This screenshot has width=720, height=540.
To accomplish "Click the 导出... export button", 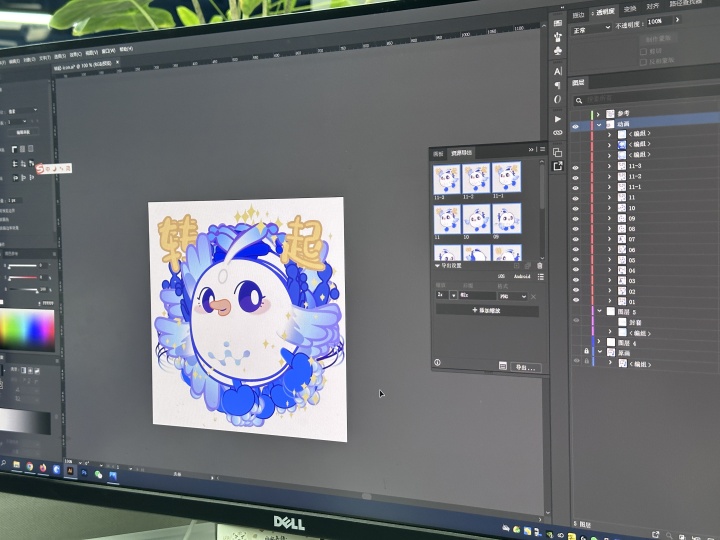I will pyautogui.click(x=526, y=367).
